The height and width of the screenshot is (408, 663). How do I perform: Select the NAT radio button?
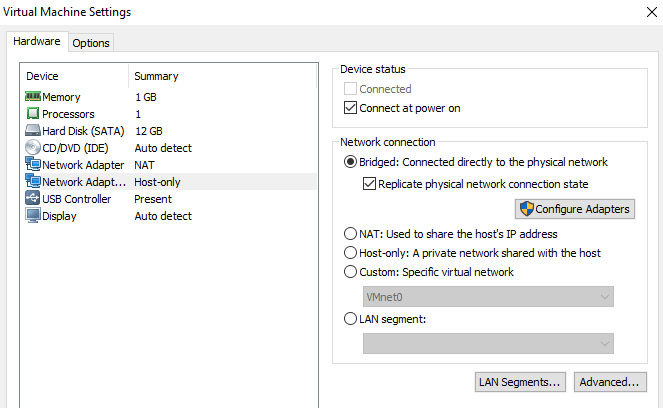point(350,234)
